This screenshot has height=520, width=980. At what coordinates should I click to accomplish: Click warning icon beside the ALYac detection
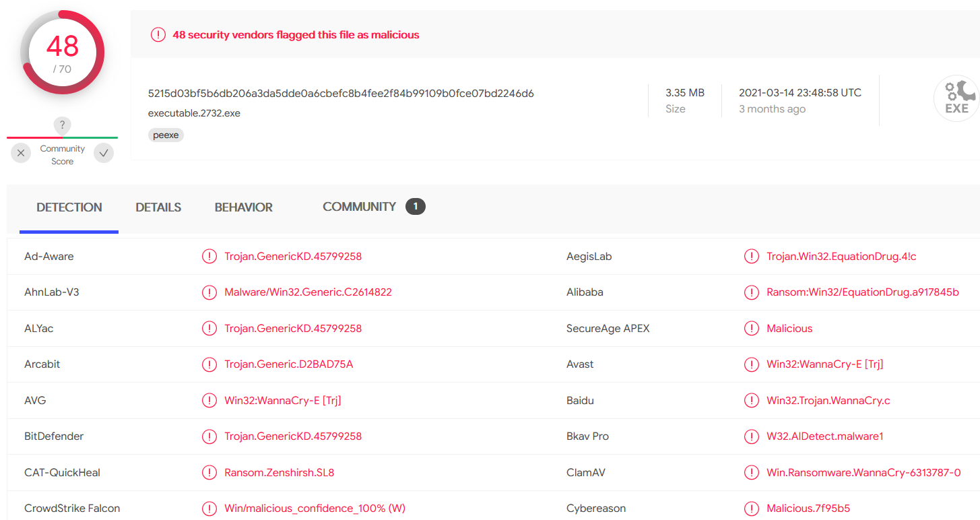[x=209, y=329]
